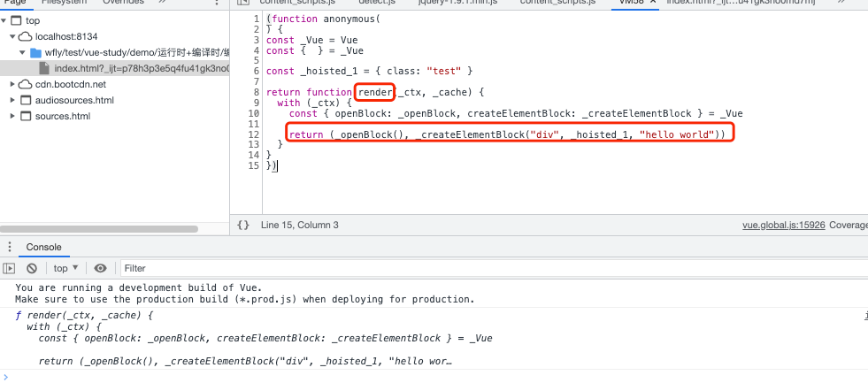Click the 'const _Vue = Vue' code line
Screen dimensions: 868x383
click(x=311, y=41)
